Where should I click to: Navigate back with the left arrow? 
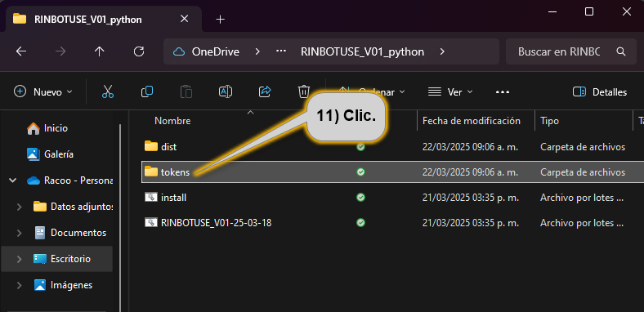click(21, 51)
